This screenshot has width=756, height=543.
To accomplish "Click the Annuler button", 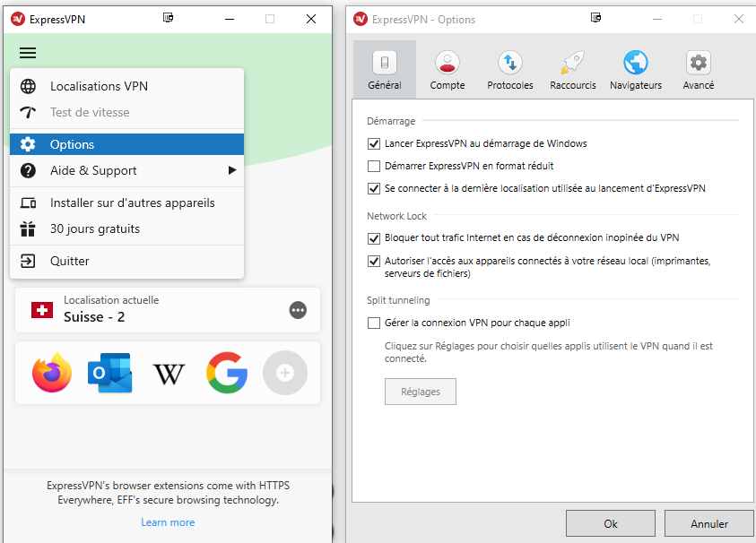I will 709,523.
